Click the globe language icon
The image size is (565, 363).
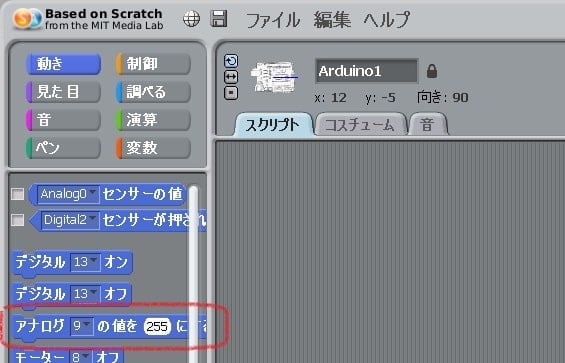pyautogui.click(x=191, y=18)
